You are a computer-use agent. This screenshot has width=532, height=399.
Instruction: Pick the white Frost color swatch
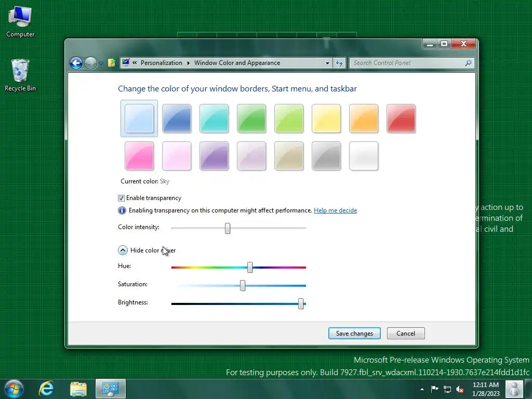[x=363, y=156]
